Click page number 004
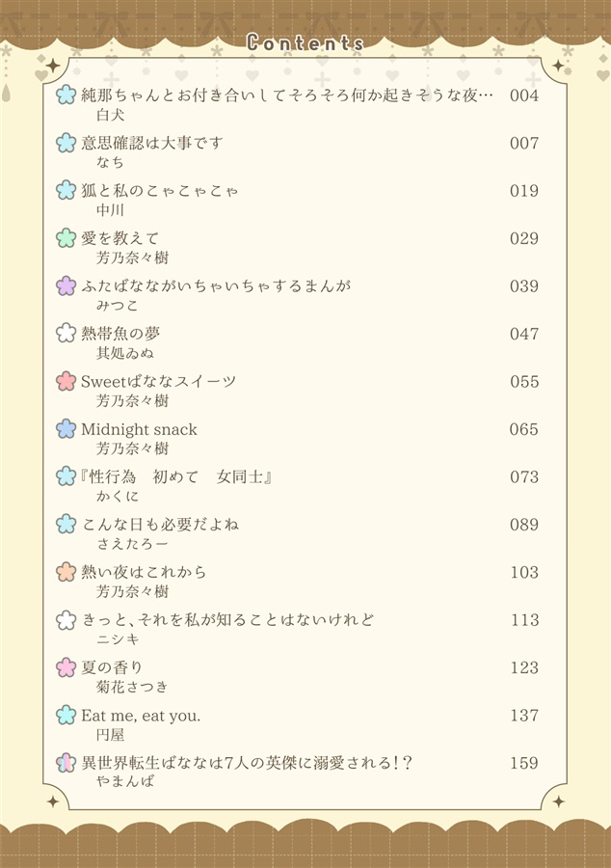This screenshot has width=611, height=868. [x=524, y=95]
